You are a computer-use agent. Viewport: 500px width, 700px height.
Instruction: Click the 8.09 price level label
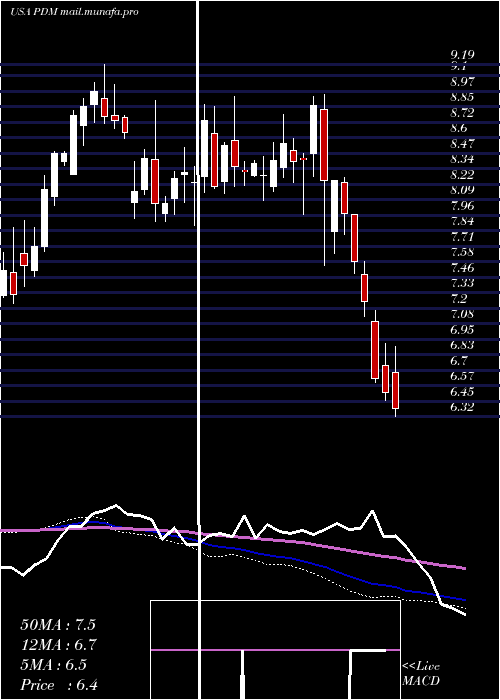tap(462, 190)
